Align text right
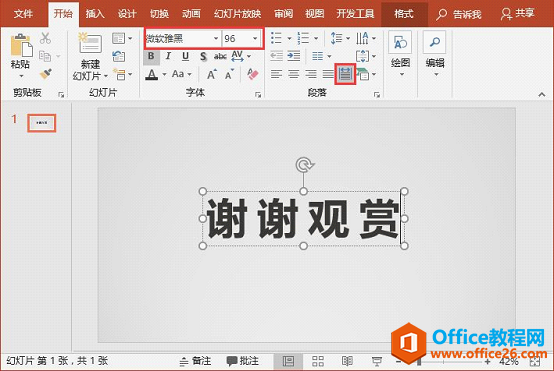This screenshot has width=554, height=371. [311, 74]
